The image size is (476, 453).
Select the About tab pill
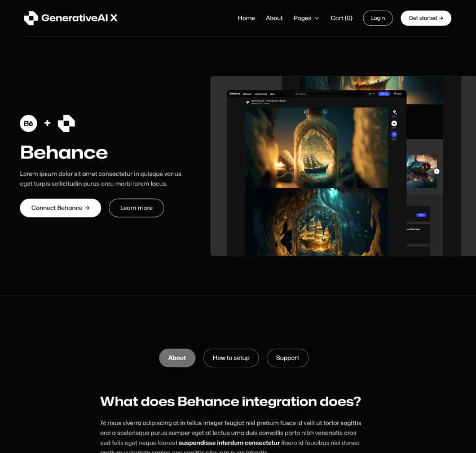[177, 358]
